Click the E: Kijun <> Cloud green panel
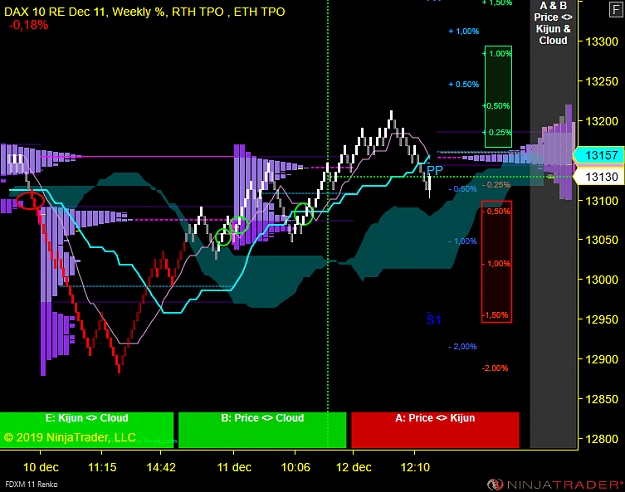Screen dimensions: 625x492 [x=87, y=430]
